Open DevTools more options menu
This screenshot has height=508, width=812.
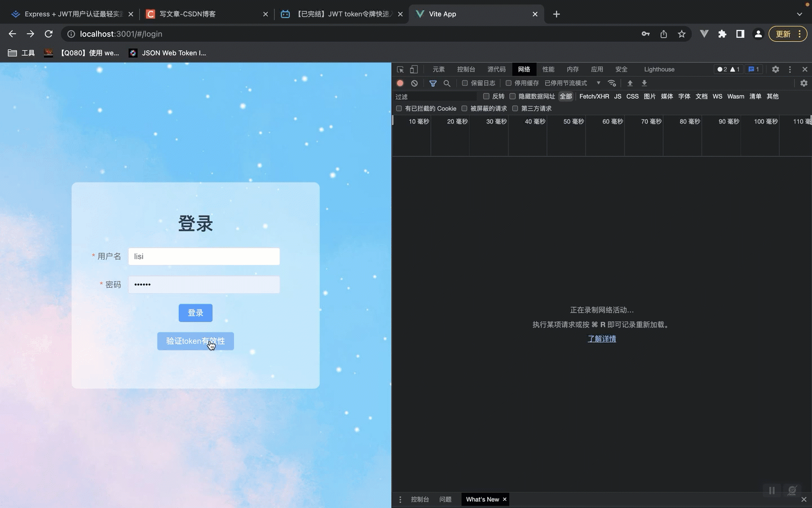pos(790,69)
